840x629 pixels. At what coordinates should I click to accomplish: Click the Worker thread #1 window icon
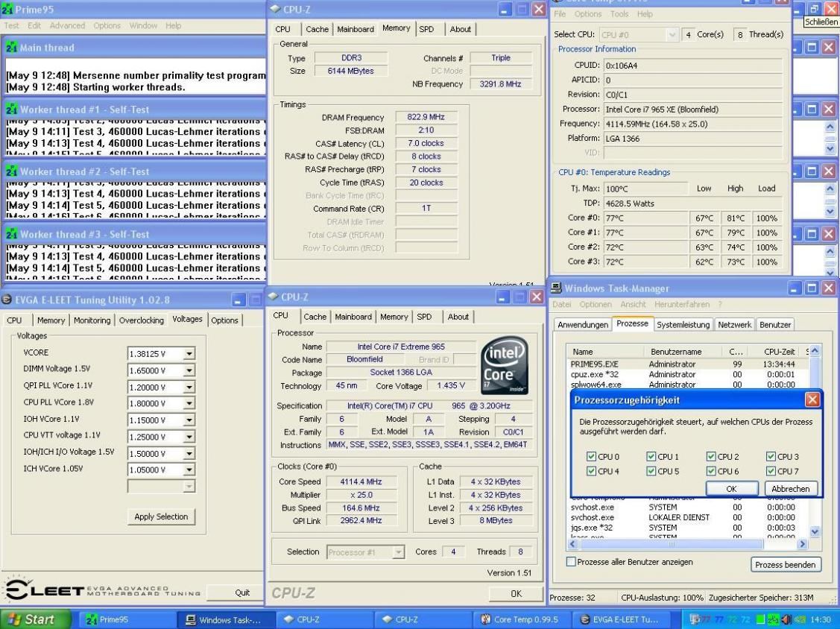pyautogui.click(x=12, y=110)
